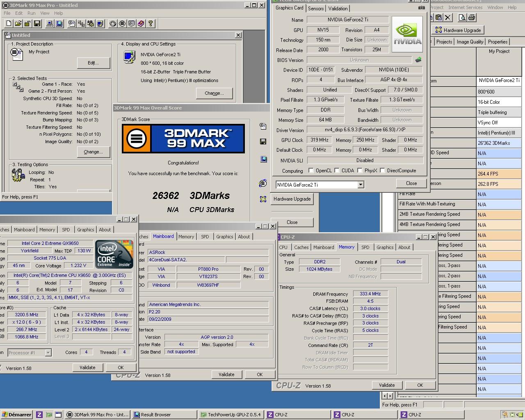Click the printer icon in Result Browser toolbar
The width and height of the screenshot is (525, 420).
point(471,17)
